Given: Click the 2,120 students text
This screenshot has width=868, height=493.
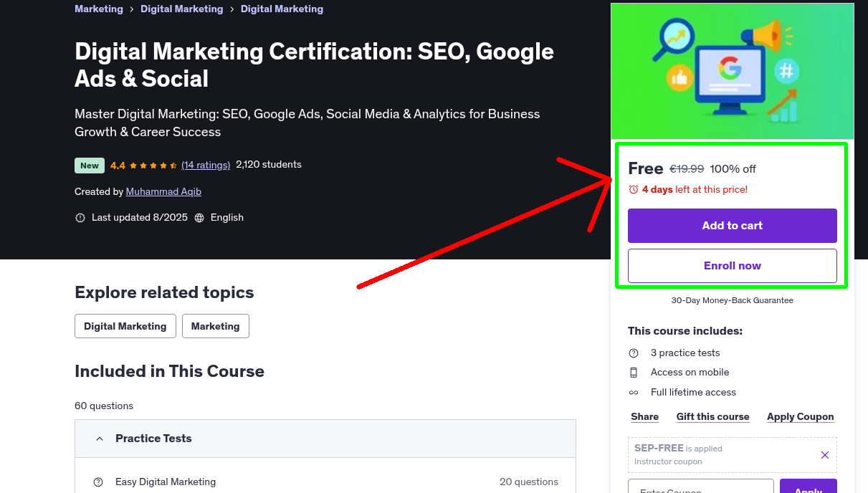Looking at the screenshot, I should (269, 165).
